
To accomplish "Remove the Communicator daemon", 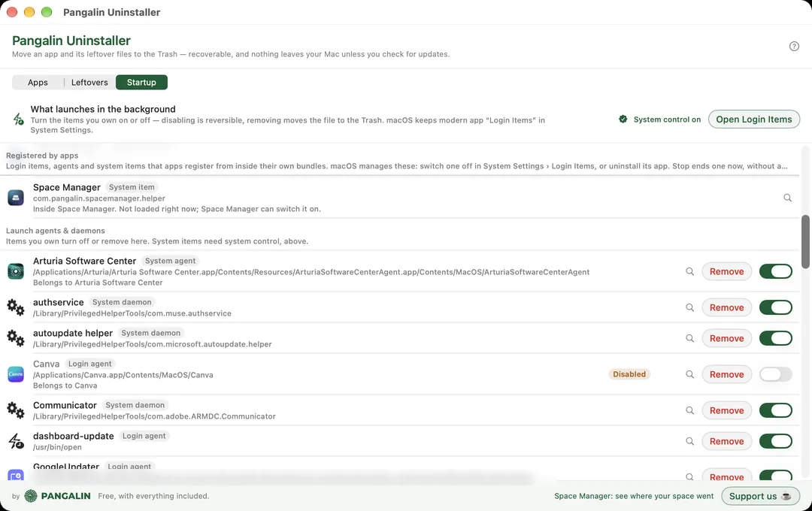I will click(726, 410).
